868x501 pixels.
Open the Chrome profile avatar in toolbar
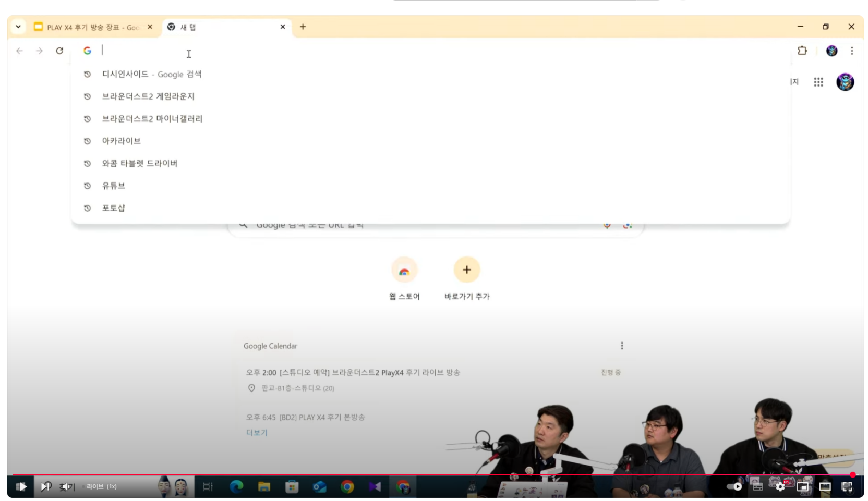(x=832, y=51)
